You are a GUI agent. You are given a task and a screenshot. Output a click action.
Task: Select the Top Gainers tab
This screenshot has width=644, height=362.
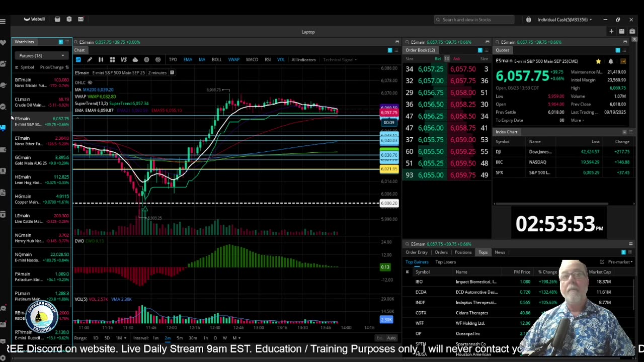417,262
